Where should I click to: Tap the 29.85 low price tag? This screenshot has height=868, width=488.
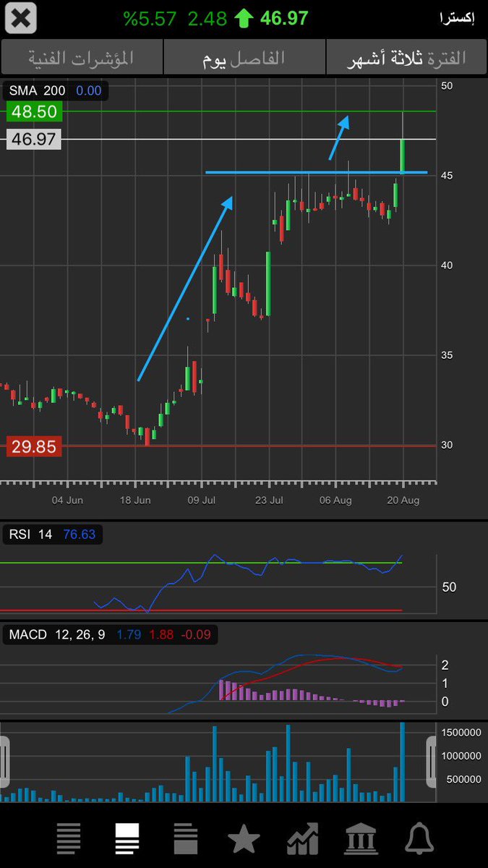(x=34, y=446)
